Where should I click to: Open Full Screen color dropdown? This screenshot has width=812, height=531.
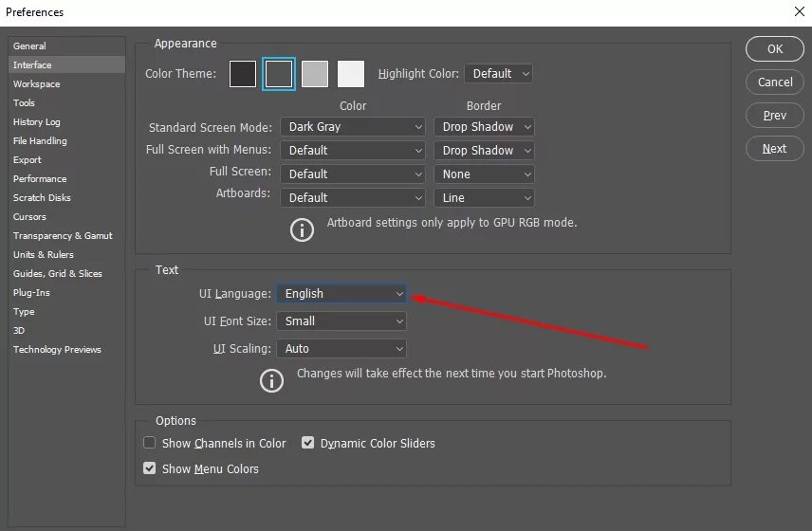[x=353, y=174]
